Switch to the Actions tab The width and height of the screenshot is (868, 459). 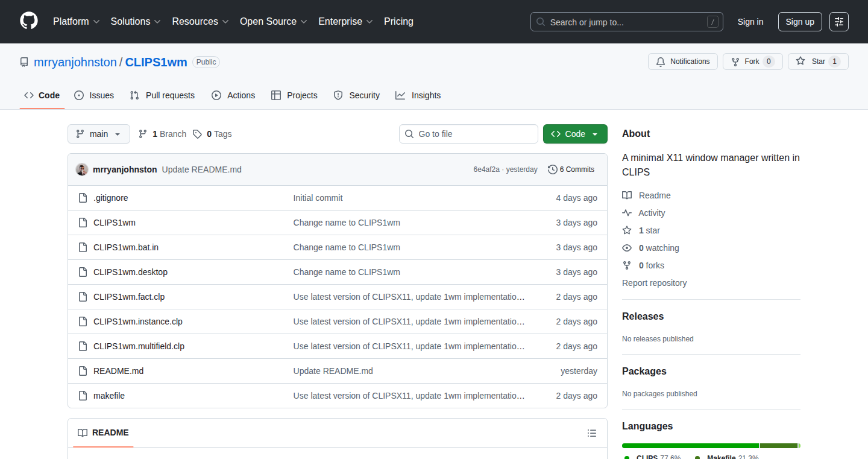pos(233,95)
